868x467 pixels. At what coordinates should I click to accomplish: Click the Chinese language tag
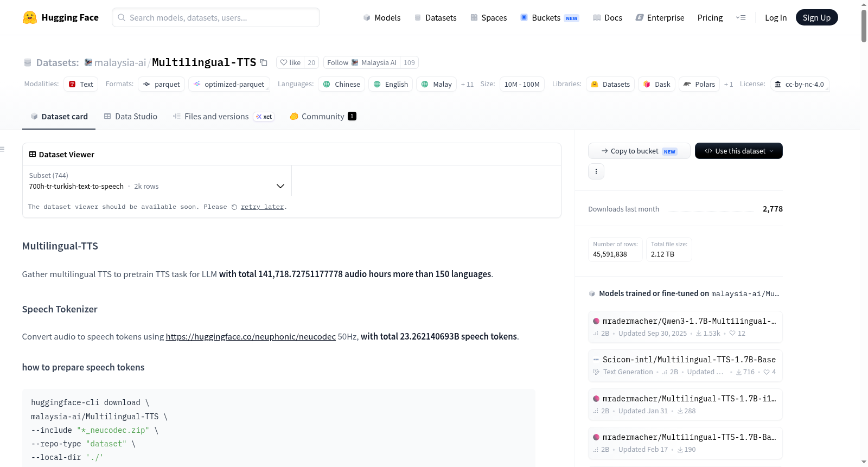[x=342, y=84]
